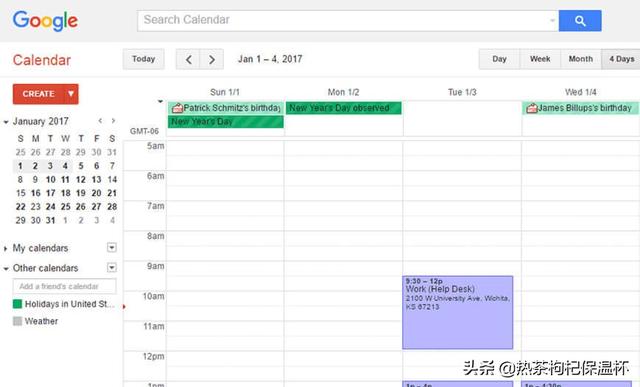
Task: Click the CREATE button
Action: [38, 94]
